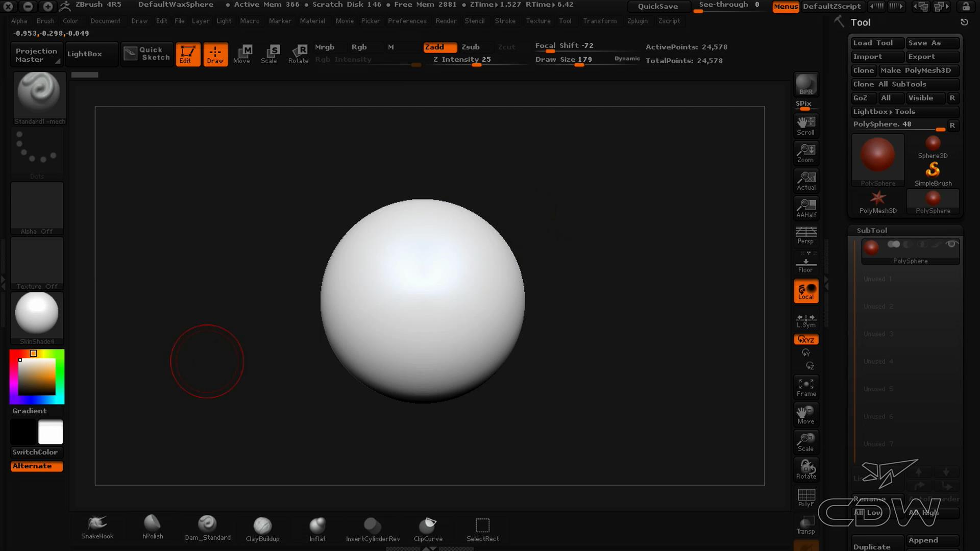Open the large PolySphere tool picker
The width and height of the screenshot is (980, 551).
pos(878,161)
